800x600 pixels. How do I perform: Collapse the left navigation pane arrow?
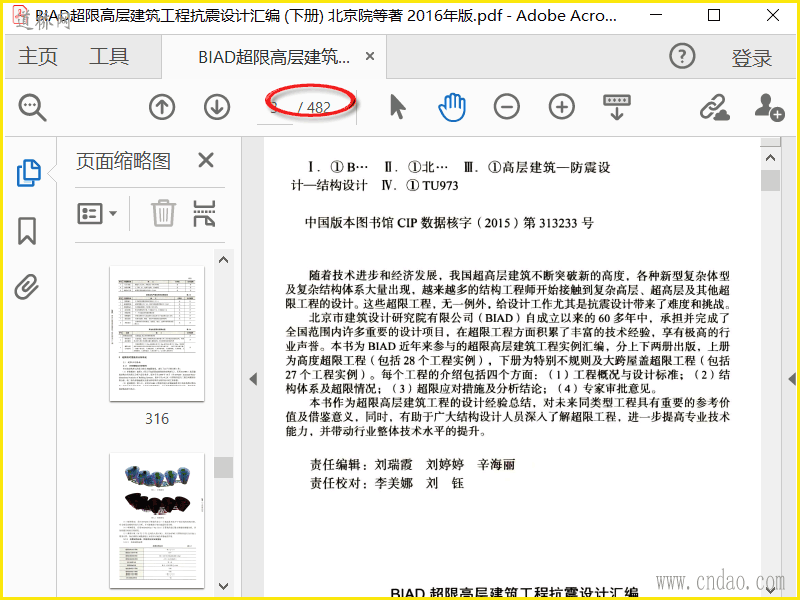[253, 379]
